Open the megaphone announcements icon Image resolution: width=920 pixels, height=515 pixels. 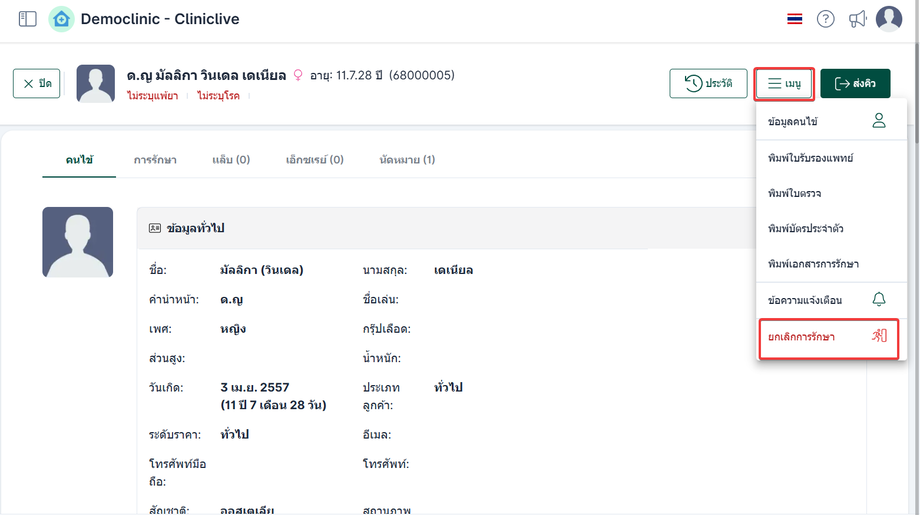click(857, 19)
